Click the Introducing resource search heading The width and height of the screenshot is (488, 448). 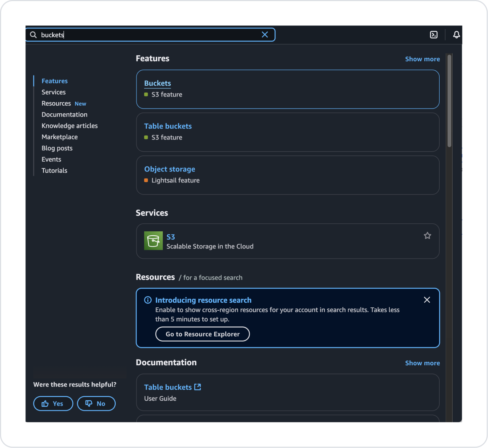point(203,300)
